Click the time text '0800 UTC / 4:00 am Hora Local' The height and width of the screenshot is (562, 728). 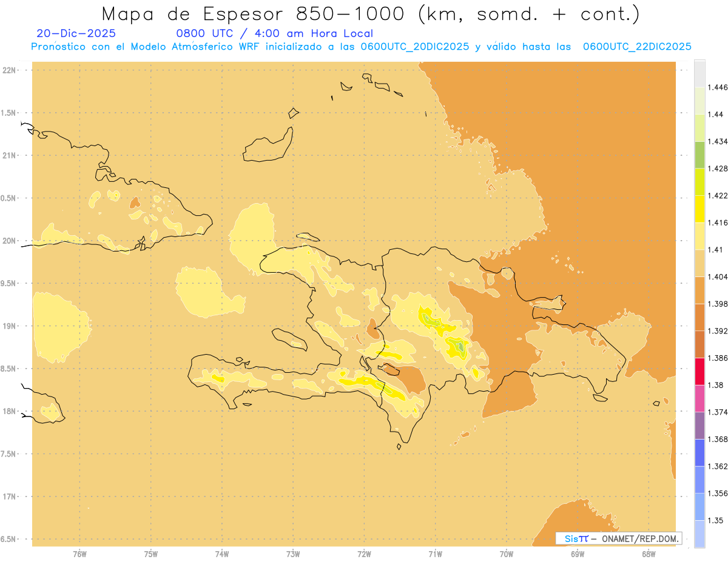274,34
